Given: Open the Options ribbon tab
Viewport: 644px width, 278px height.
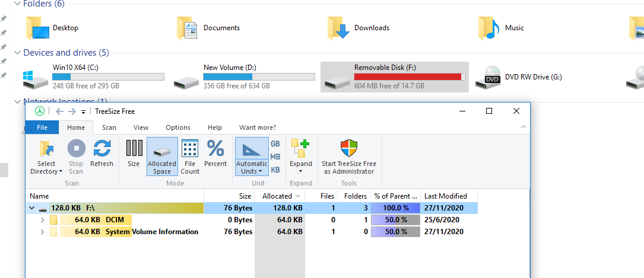Looking at the screenshot, I should click(x=178, y=127).
